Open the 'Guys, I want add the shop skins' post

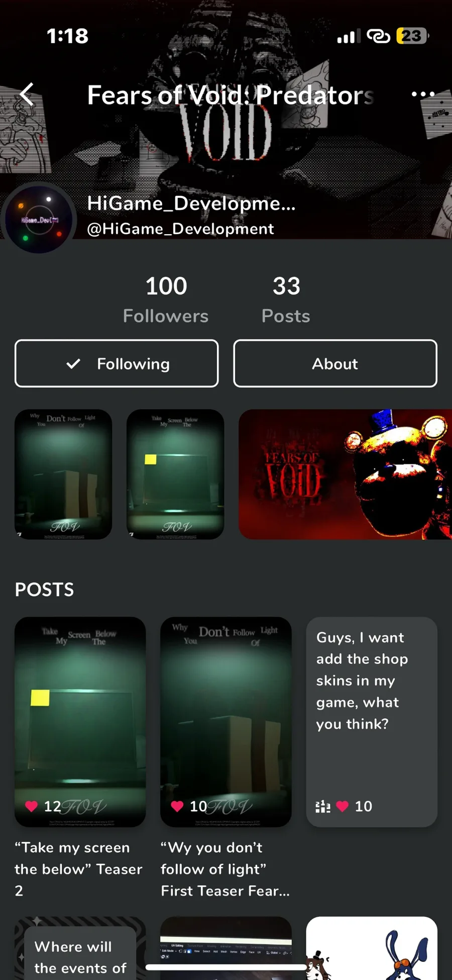(x=372, y=722)
